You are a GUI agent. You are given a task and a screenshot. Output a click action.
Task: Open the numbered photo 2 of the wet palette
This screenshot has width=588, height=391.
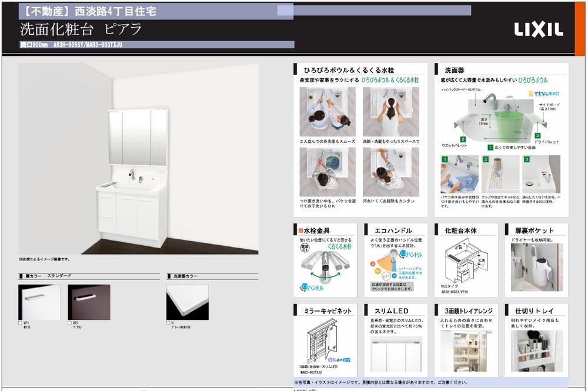pyautogui.click(x=500, y=174)
